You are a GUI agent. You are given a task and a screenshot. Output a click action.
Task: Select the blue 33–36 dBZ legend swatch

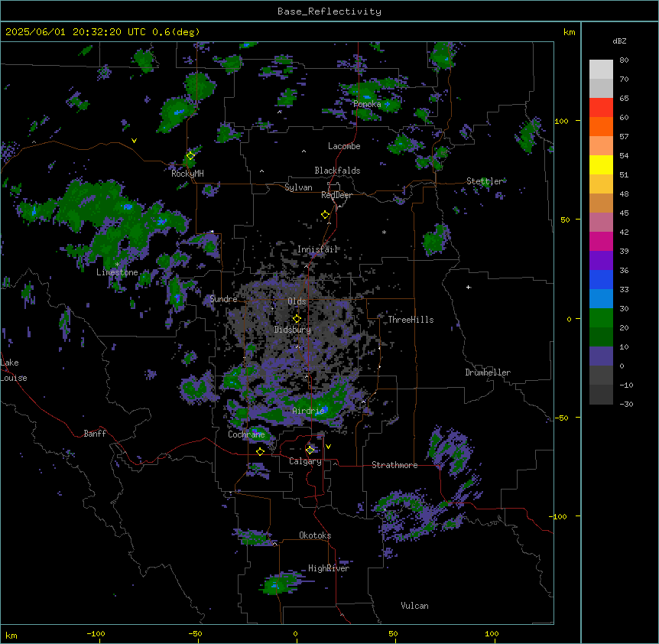tap(601, 279)
